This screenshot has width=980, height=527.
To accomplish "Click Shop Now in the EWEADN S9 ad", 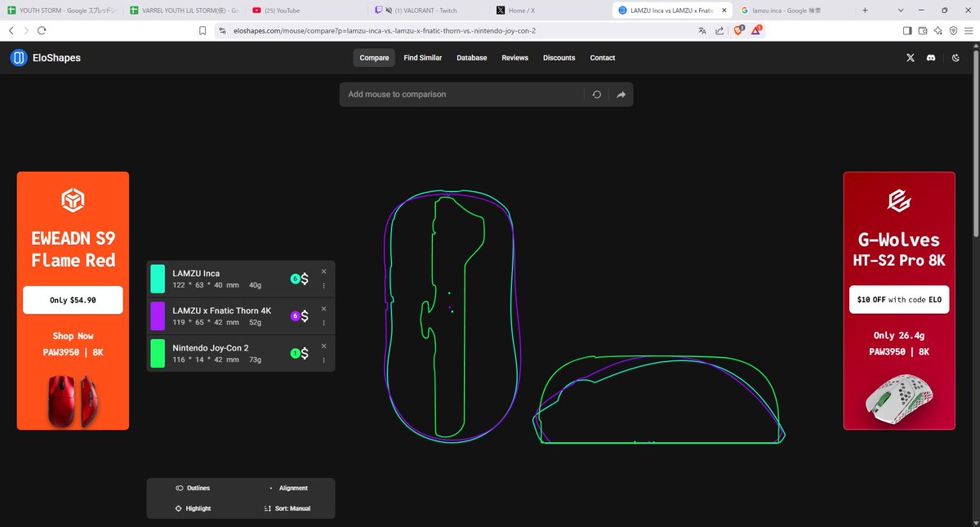I will pos(73,336).
